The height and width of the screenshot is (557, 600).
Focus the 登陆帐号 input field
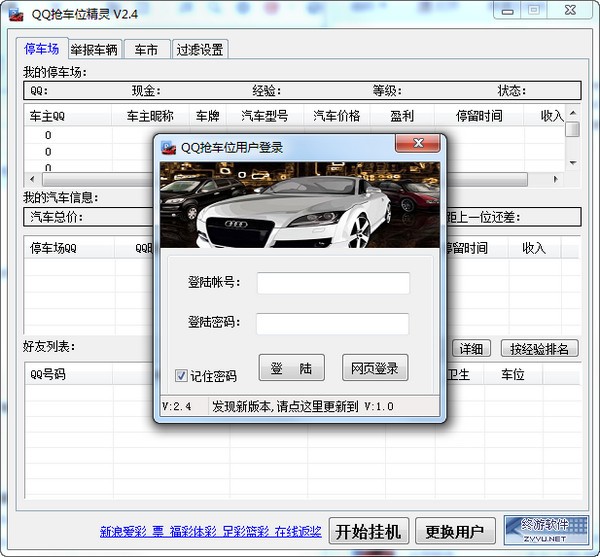333,283
